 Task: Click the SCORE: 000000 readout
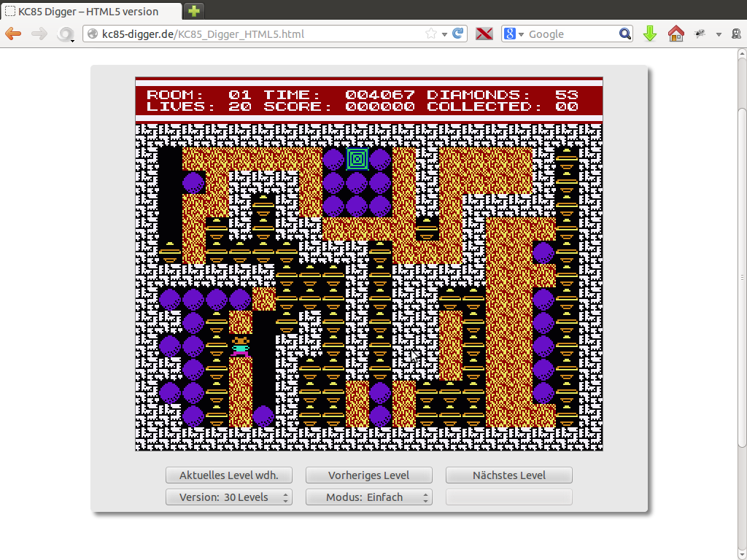pos(339,106)
